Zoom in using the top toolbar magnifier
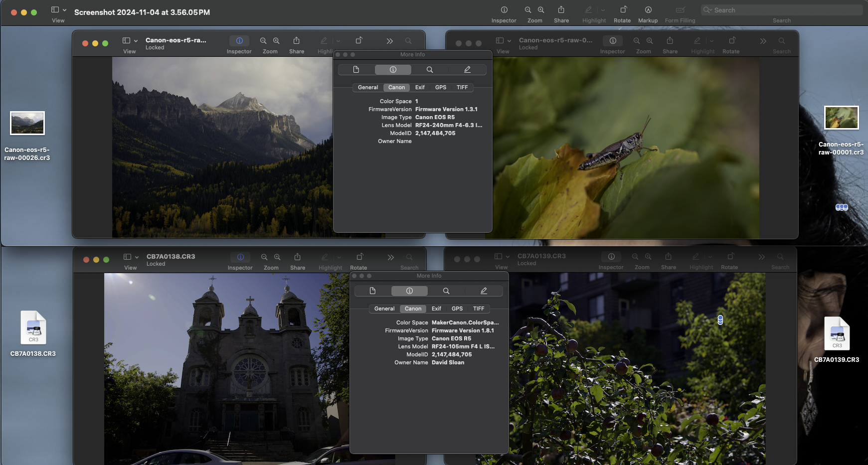 (x=541, y=10)
